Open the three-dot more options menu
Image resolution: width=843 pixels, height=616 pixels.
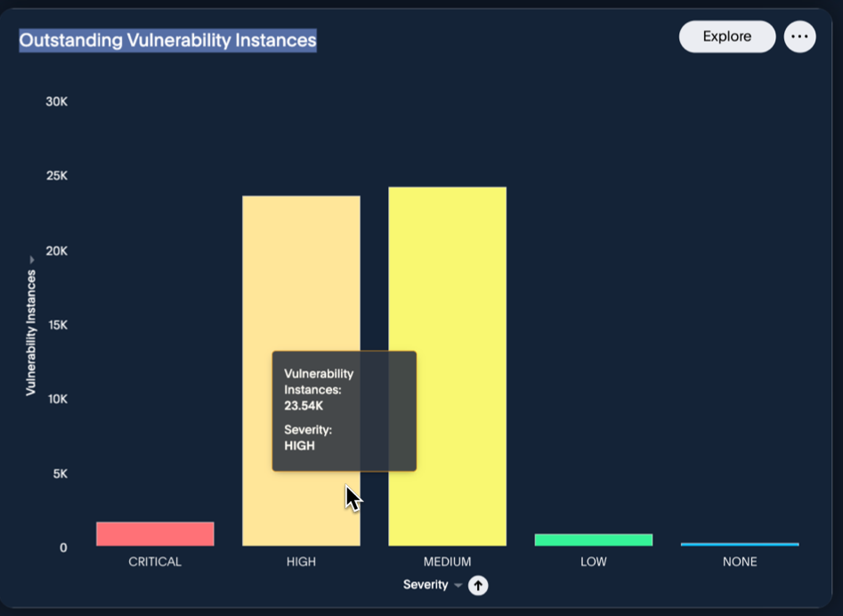coord(799,36)
